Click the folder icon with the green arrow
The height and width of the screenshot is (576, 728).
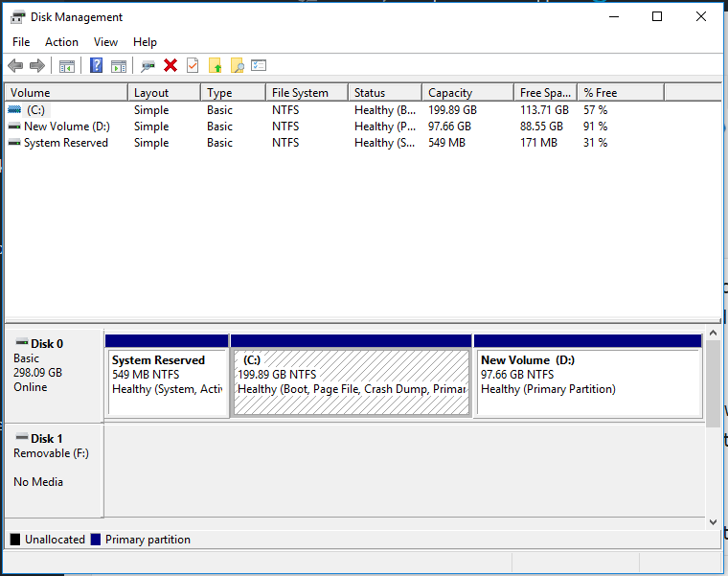[215, 65]
